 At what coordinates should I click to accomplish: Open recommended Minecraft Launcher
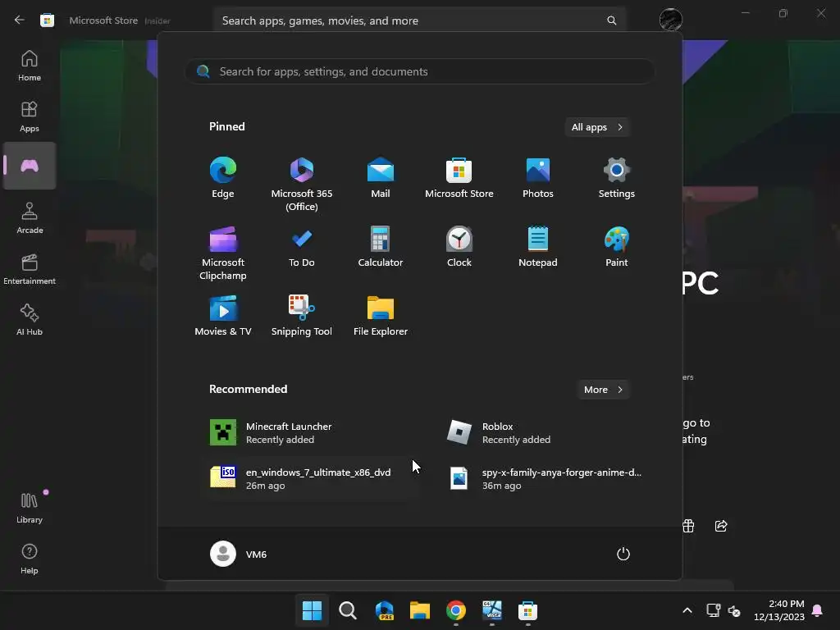(311, 433)
